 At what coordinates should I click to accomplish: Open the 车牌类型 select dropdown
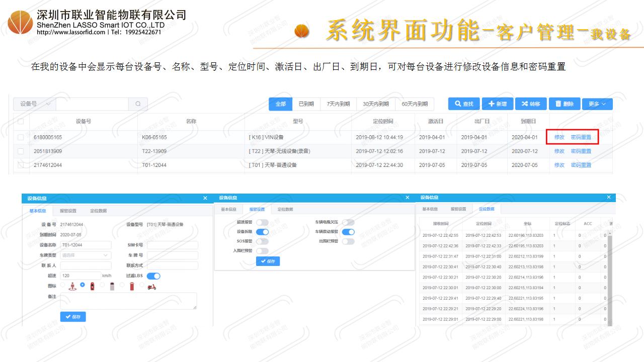click(x=85, y=255)
